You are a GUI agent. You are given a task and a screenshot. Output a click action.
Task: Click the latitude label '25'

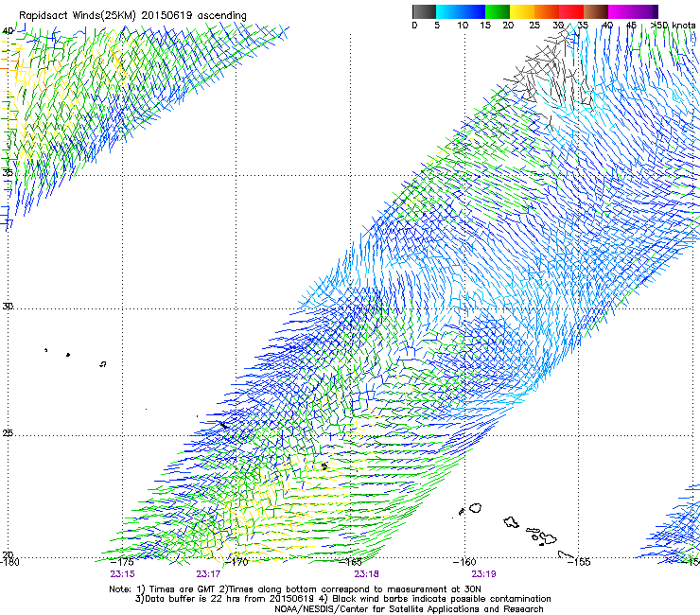point(8,433)
